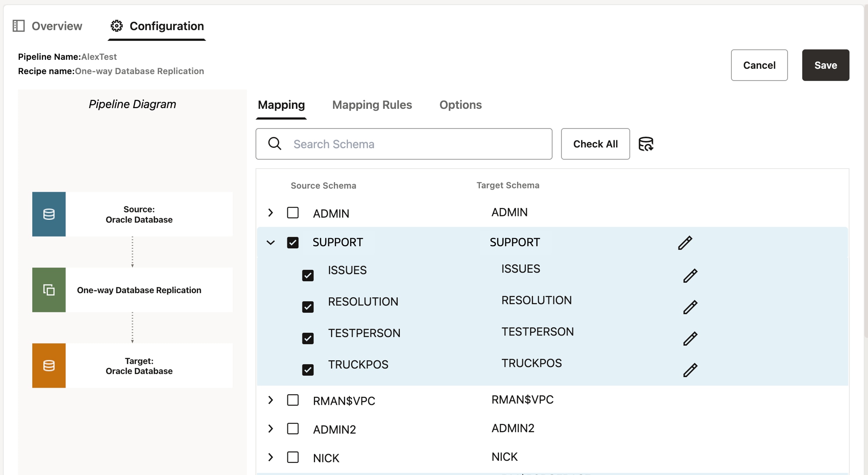
Task: Click the ADMIN target schema name
Action: (x=509, y=212)
